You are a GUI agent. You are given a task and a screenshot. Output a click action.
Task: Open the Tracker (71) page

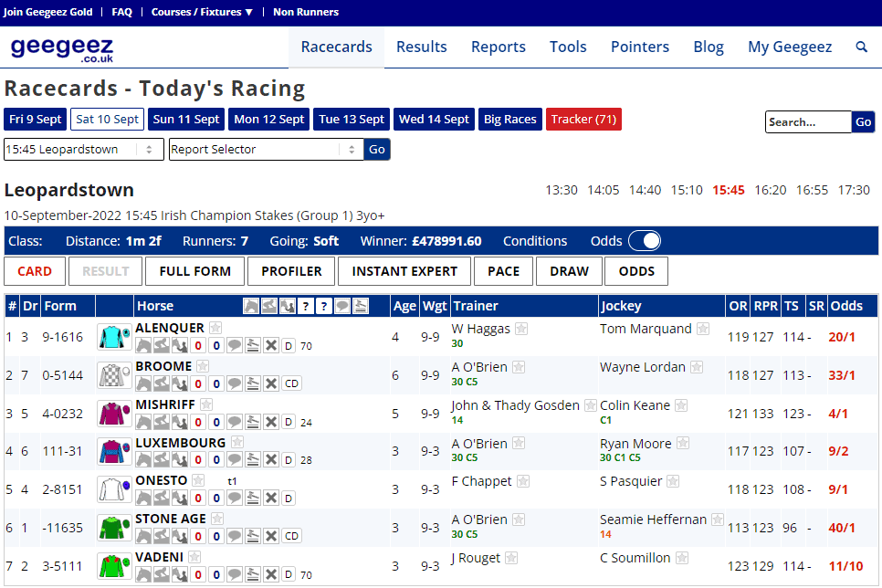[x=583, y=119]
